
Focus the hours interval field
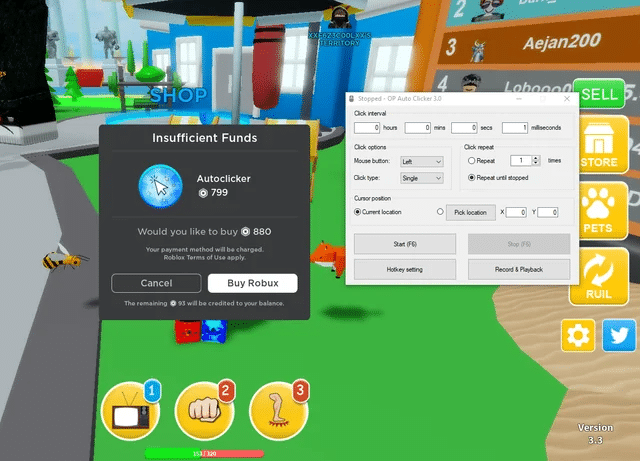tap(367, 128)
